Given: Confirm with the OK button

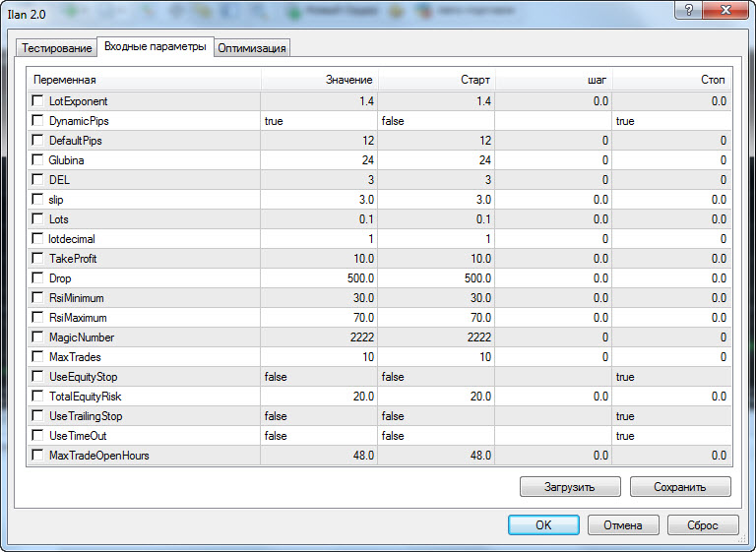Looking at the screenshot, I should click(x=543, y=525).
